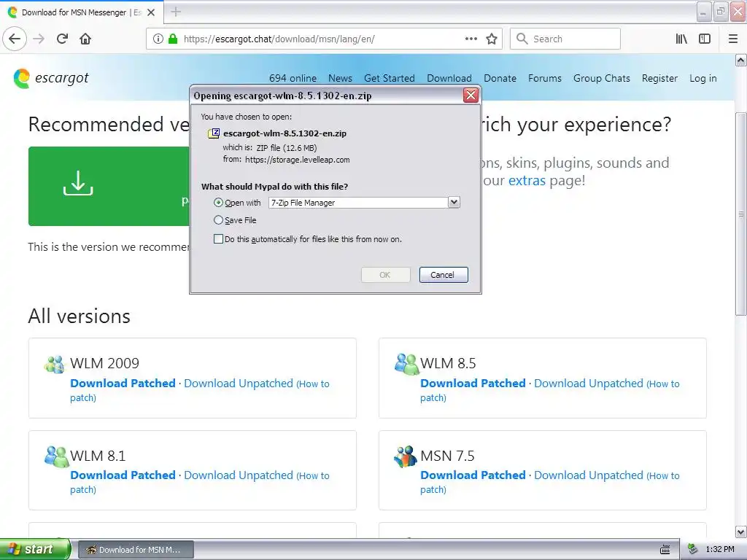This screenshot has width=747, height=560.
Task: Download Patched MSN 7.5
Action: (473, 475)
